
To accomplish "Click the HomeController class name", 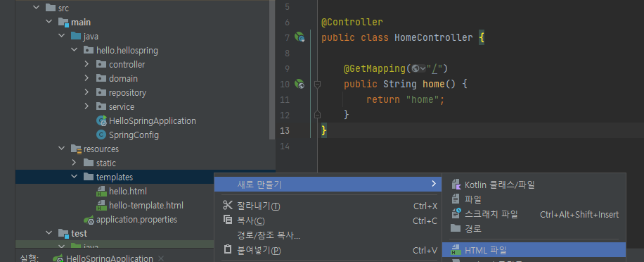I will click(433, 37).
